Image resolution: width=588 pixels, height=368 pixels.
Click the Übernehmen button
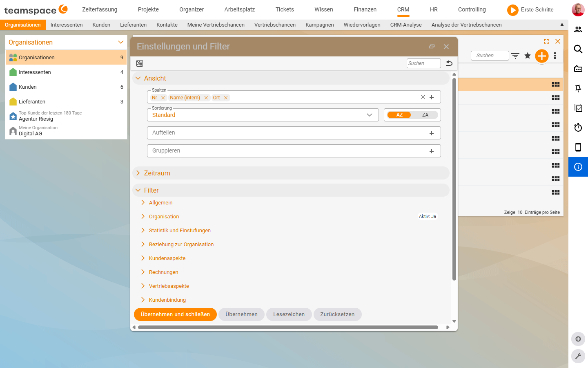[x=241, y=314]
